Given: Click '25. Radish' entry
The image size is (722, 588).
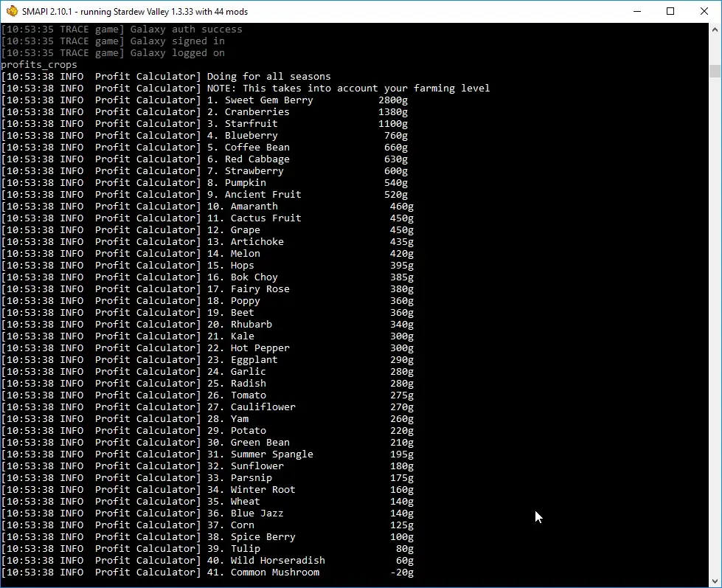Looking at the screenshot, I should point(237,384).
